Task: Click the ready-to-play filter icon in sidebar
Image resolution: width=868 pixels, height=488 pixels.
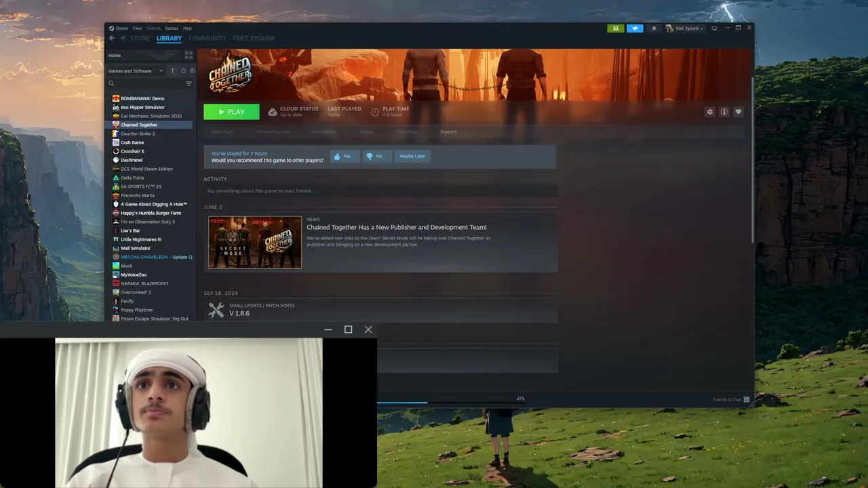Action: [192, 70]
